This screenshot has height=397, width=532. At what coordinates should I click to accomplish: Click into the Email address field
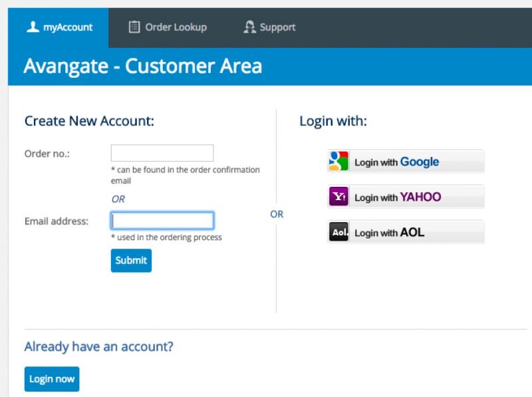(x=162, y=221)
